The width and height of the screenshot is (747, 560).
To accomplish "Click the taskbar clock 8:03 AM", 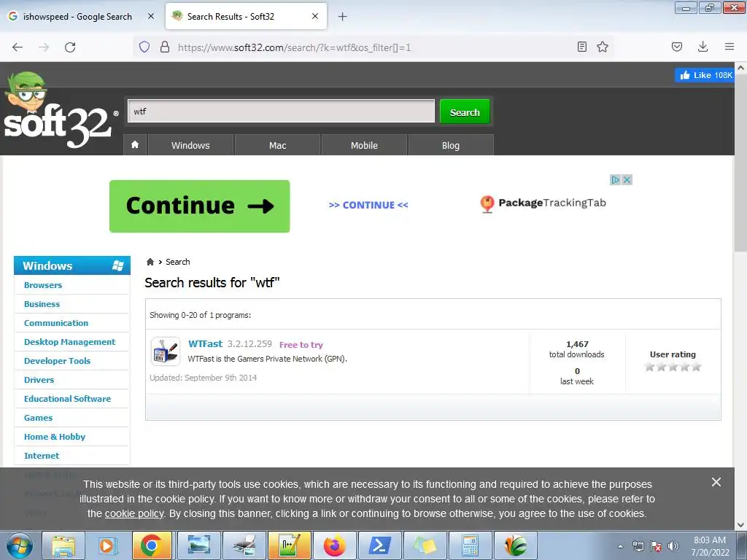I will click(710, 546).
